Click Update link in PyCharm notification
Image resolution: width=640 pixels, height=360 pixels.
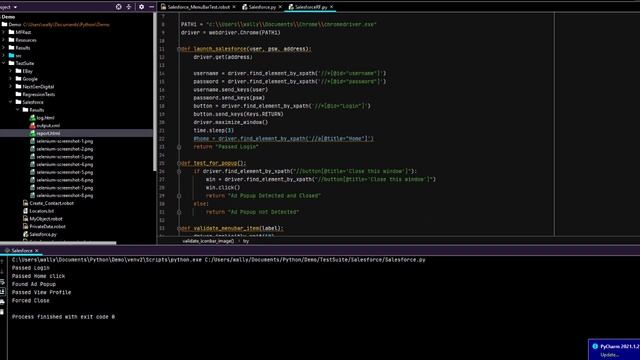pos(609,354)
